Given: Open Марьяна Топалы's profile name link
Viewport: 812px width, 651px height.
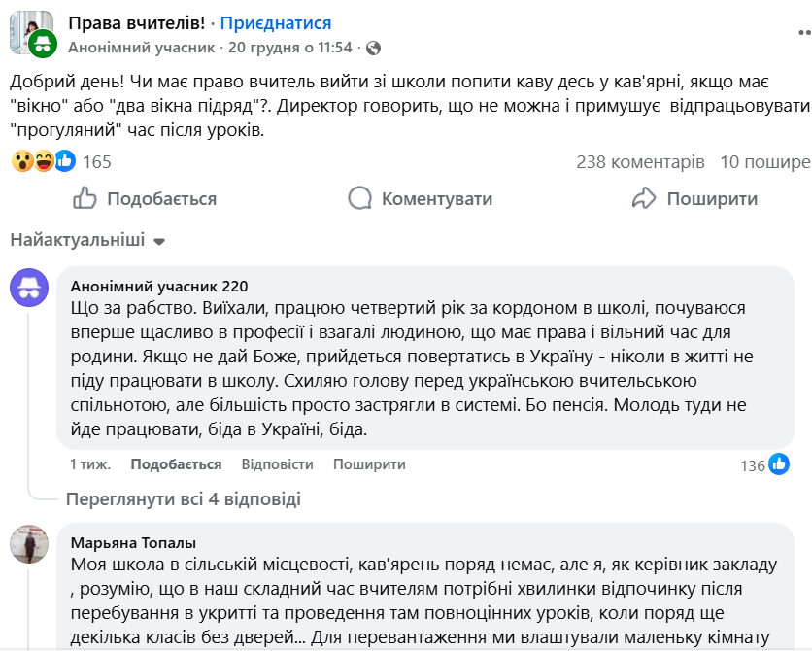Looking at the screenshot, I should (x=133, y=542).
